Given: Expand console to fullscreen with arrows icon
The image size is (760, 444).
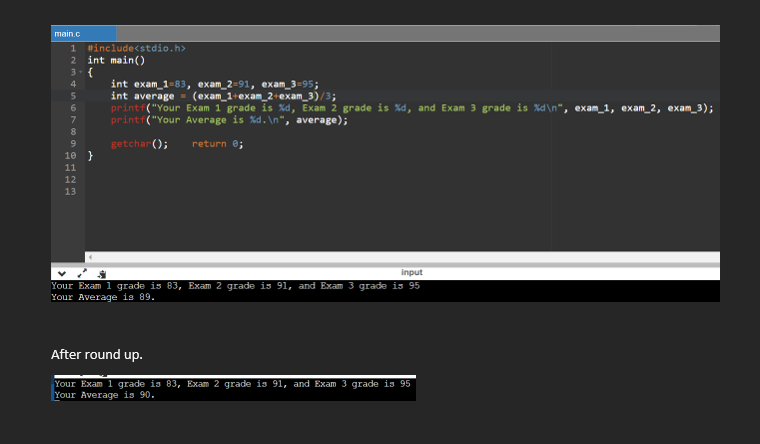Looking at the screenshot, I should pos(82,273).
